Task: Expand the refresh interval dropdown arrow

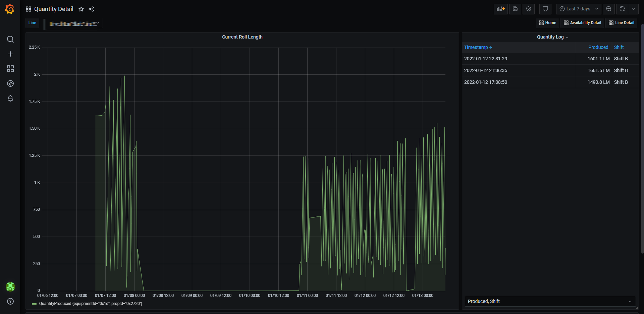Action: (x=633, y=9)
